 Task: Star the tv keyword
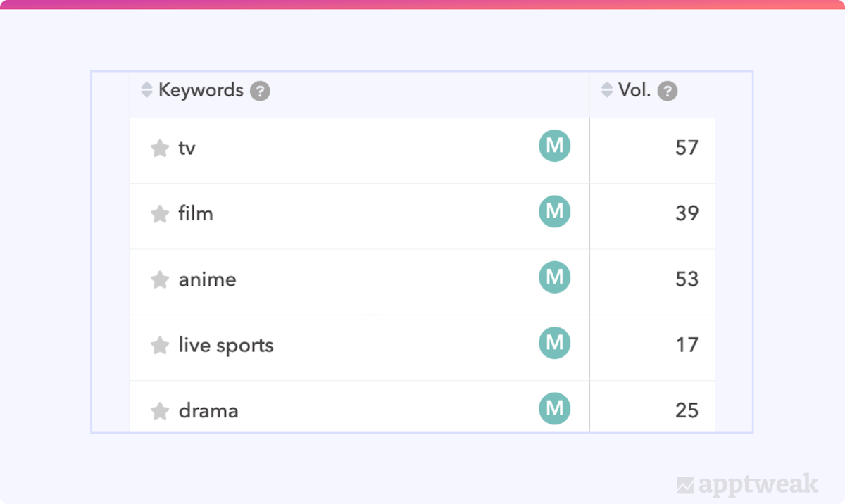click(160, 149)
